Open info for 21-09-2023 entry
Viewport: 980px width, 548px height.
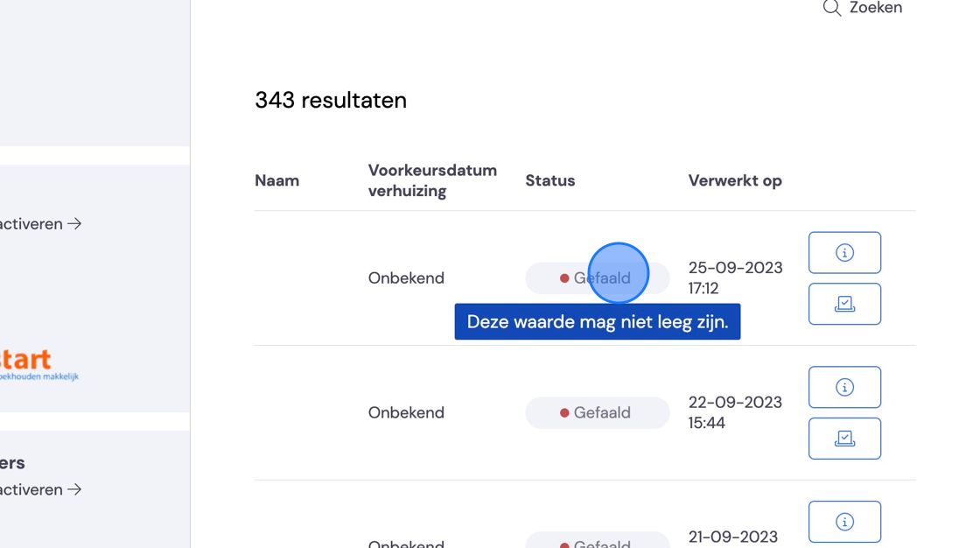(x=844, y=522)
